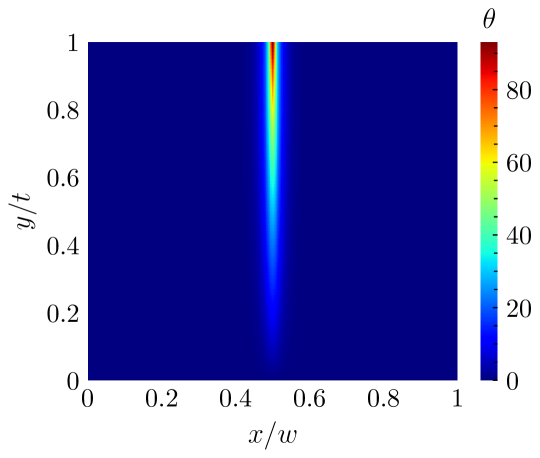
Task: Click the colorbar at value 60
Action: pos(489,162)
